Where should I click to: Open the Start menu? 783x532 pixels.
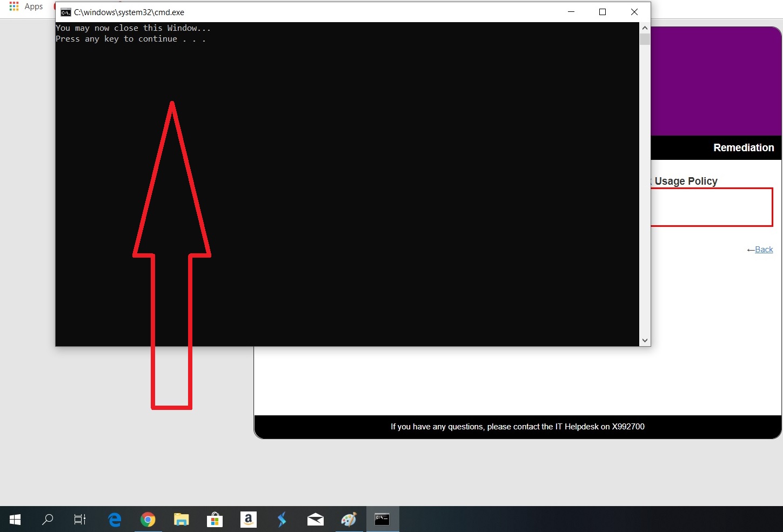coord(15,520)
